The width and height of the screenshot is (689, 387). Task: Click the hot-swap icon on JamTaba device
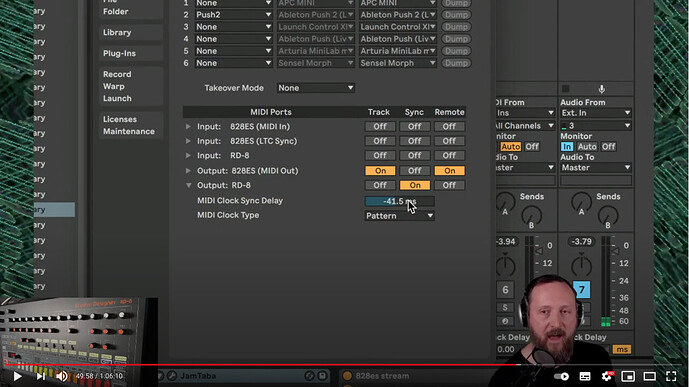(309, 376)
